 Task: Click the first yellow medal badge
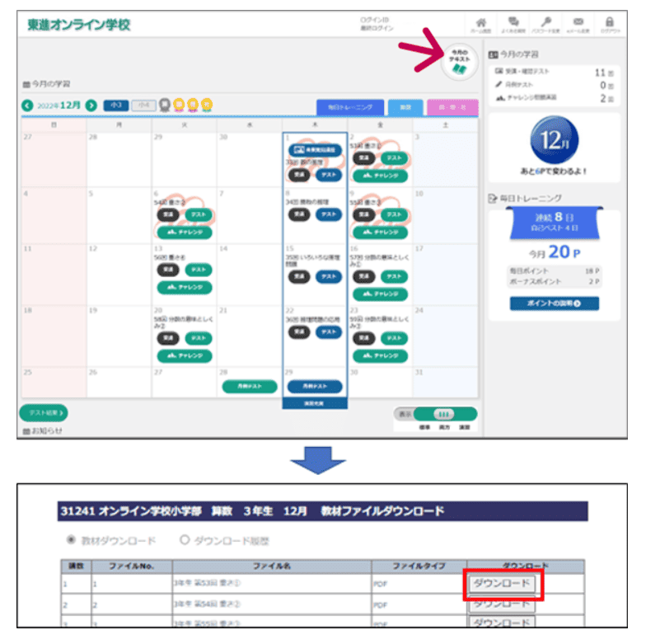pos(179,106)
